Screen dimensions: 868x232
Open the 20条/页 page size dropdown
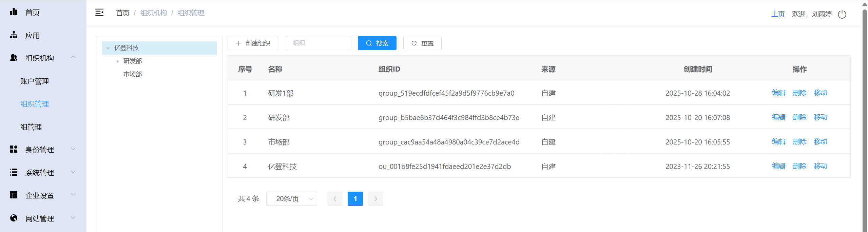(x=291, y=199)
